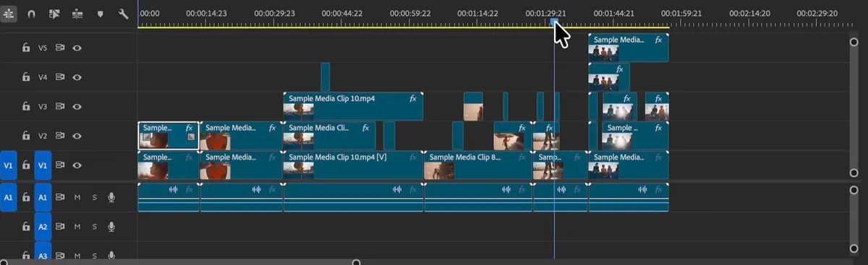Select V5 track header label
This screenshot has height=265, width=868.
(x=43, y=48)
